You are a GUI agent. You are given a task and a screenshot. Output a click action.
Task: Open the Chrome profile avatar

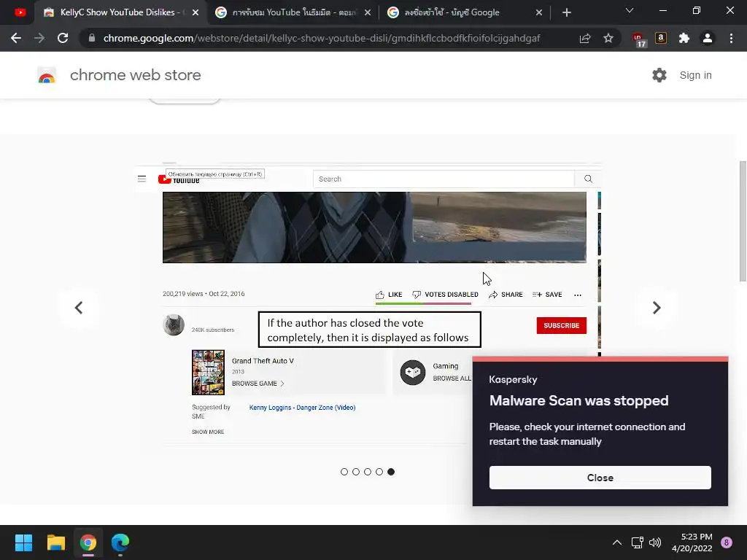(708, 38)
